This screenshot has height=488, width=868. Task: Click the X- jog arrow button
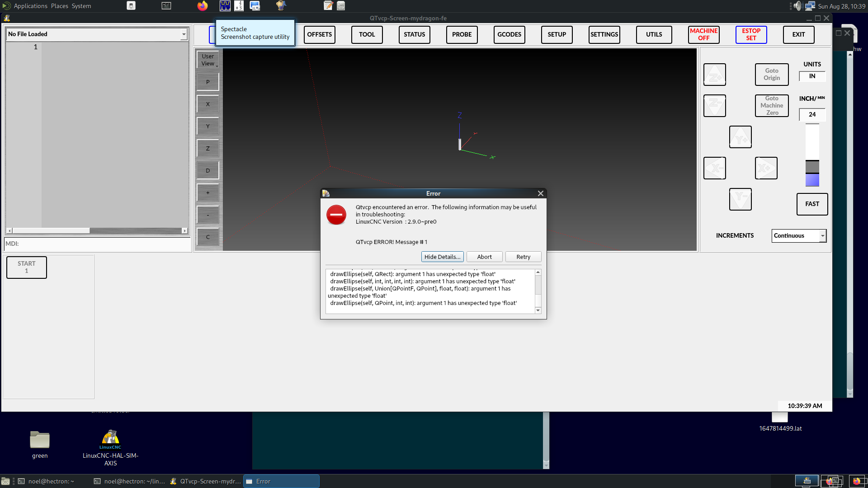[715, 168]
